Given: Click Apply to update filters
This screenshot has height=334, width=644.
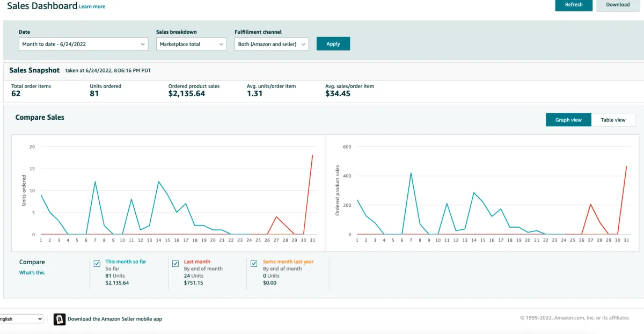Looking at the screenshot, I should click(333, 44).
